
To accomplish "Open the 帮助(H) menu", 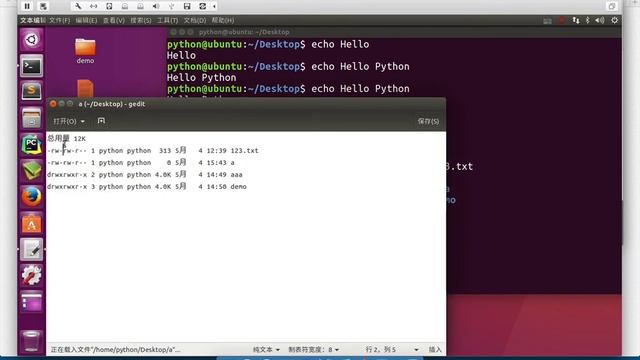I will coord(223,20).
